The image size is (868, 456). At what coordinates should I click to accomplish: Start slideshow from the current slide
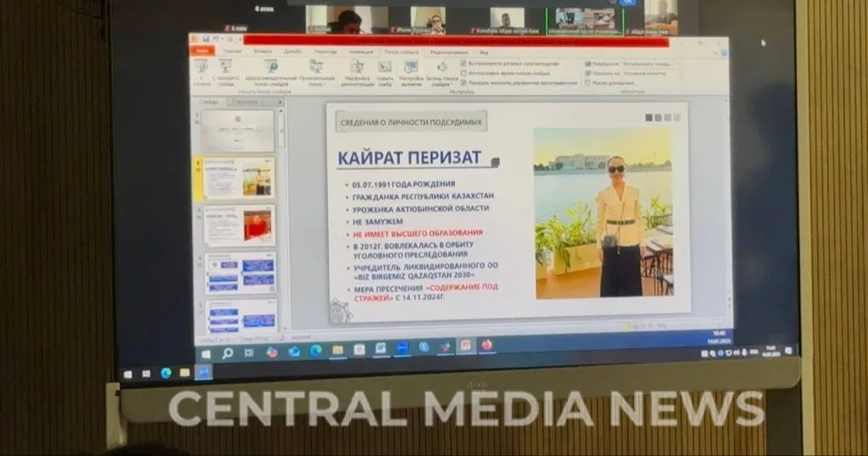click(226, 70)
